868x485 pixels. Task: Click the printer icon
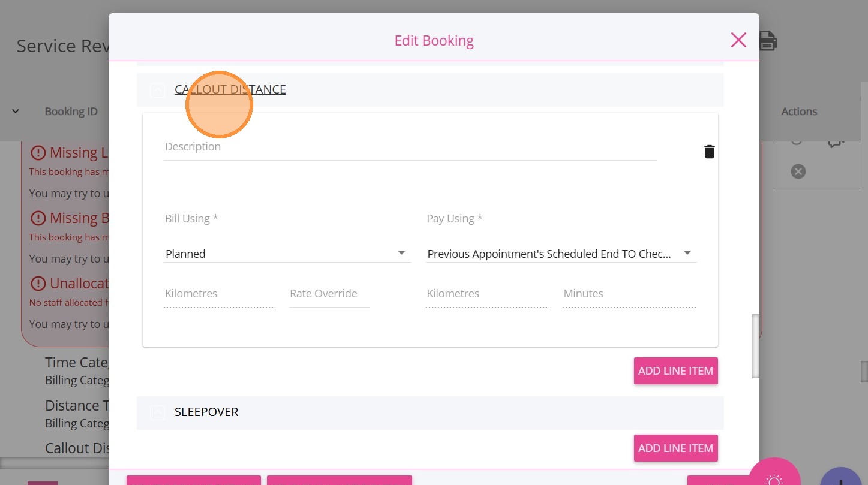click(768, 41)
